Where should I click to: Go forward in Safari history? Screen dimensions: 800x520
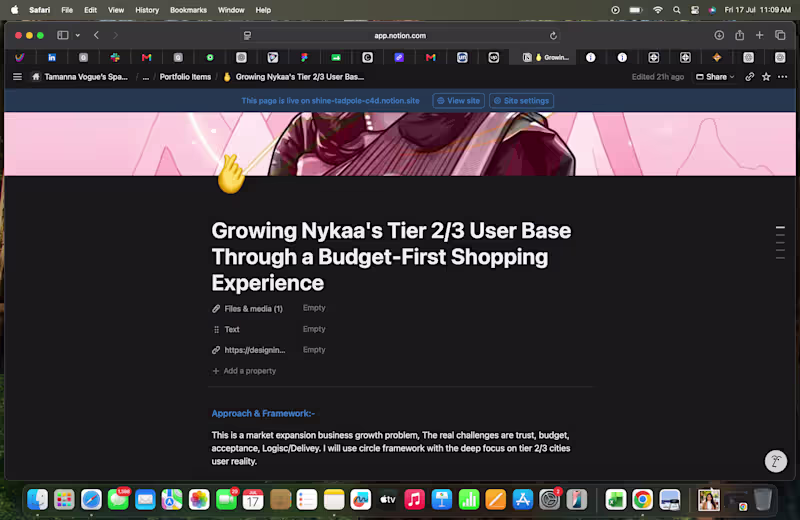[115, 35]
